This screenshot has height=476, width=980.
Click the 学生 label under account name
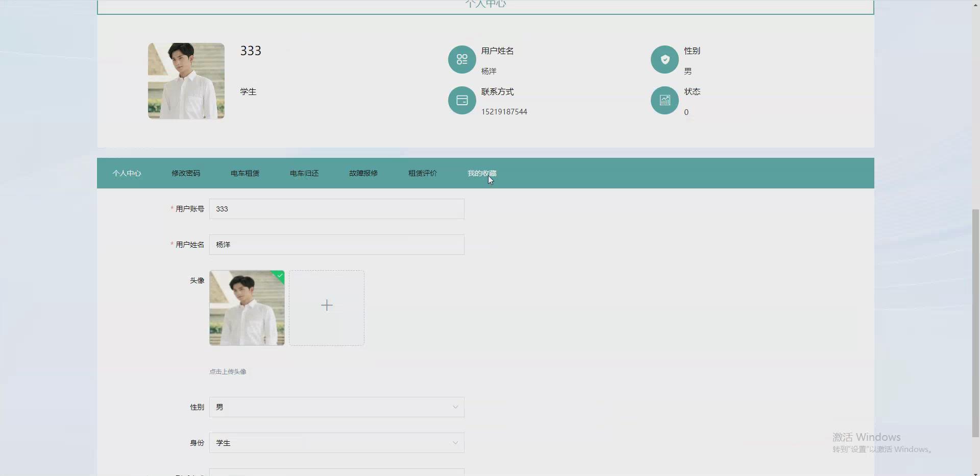[248, 91]
